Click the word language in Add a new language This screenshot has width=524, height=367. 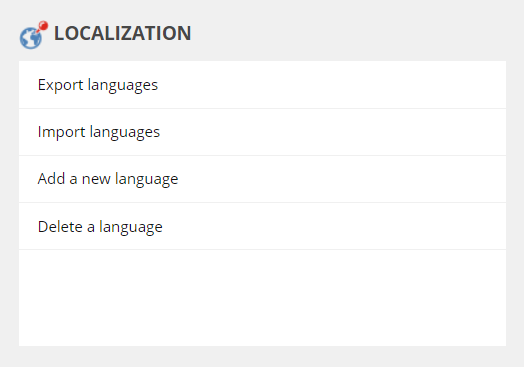146,180
